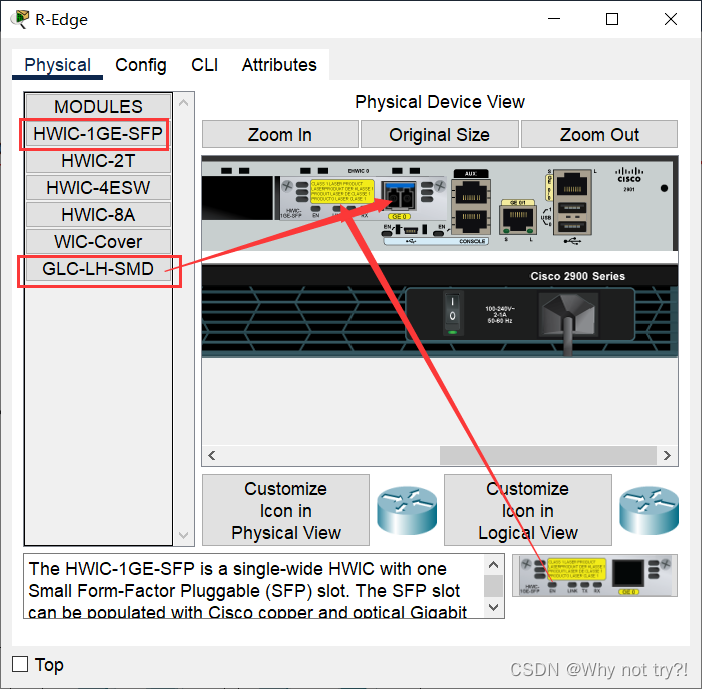
Task: Click the CONSOLE RJ-45 port
Action: point(471,220)
